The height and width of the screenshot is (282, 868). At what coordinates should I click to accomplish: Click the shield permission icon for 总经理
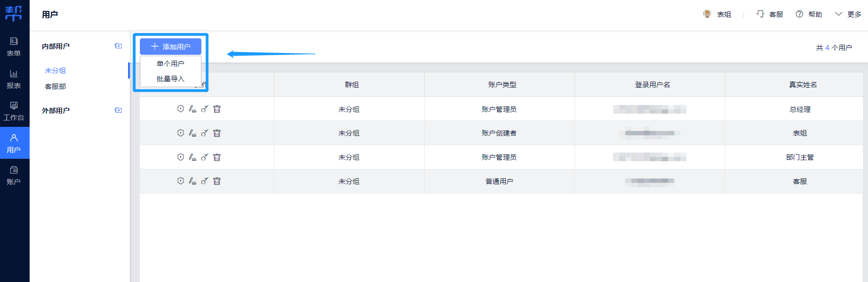coord(180,109)
